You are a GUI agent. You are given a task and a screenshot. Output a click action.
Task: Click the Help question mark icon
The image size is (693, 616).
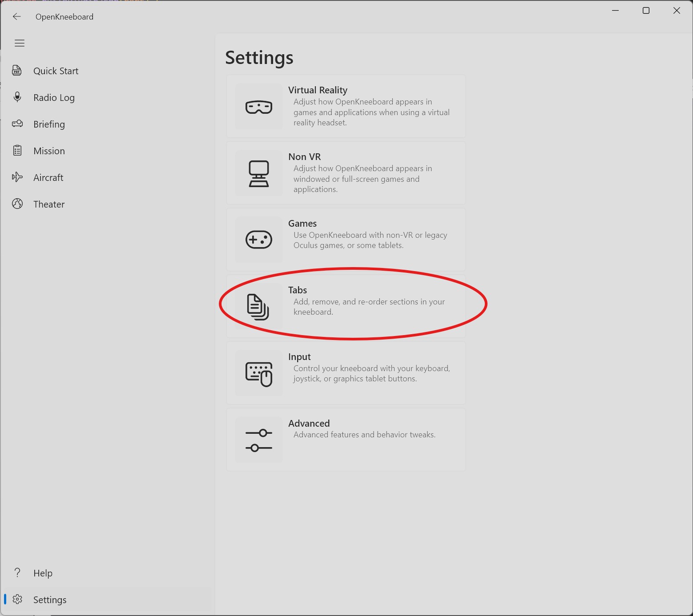(x=17, y=572)
